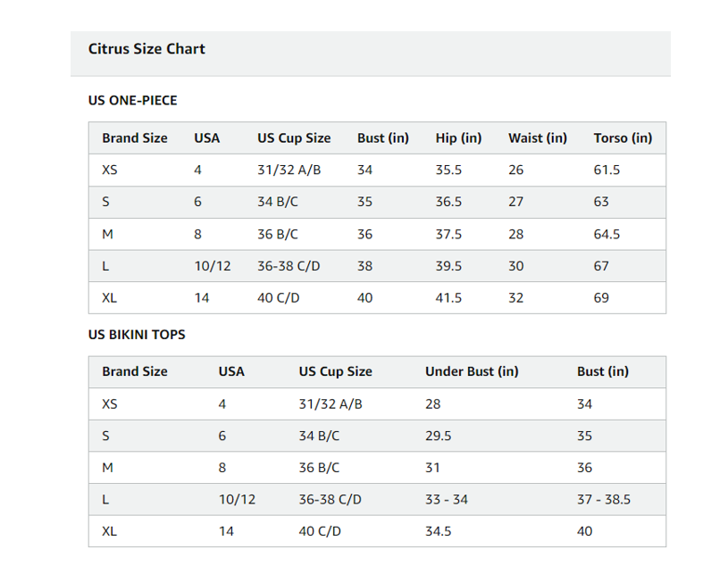Click S brand size in one-piece table

click(106, 202)
